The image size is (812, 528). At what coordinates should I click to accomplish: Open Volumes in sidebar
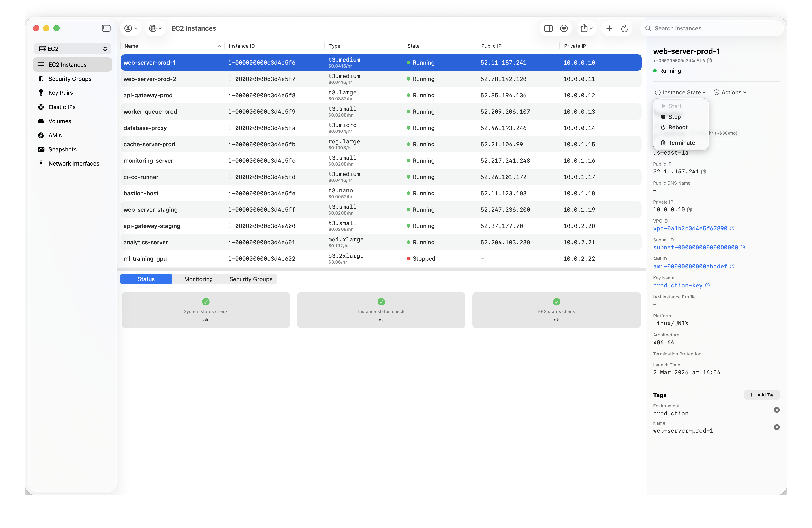[x=72, y=121]
